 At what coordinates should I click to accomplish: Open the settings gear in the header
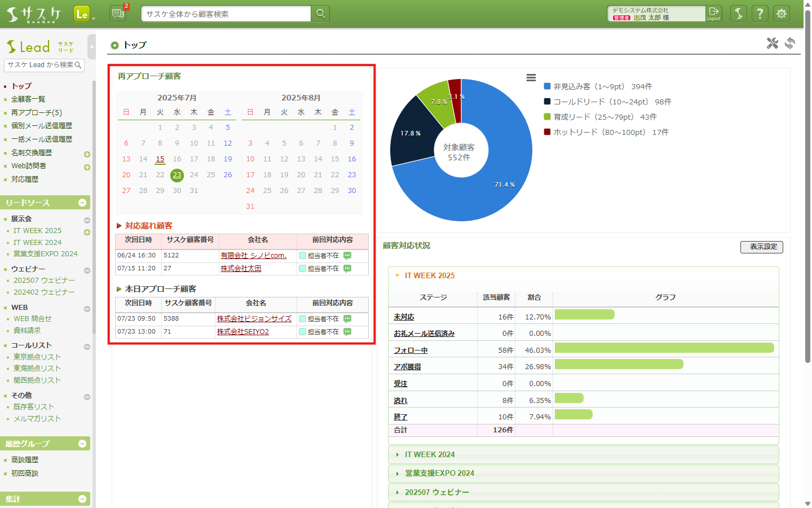782,14
